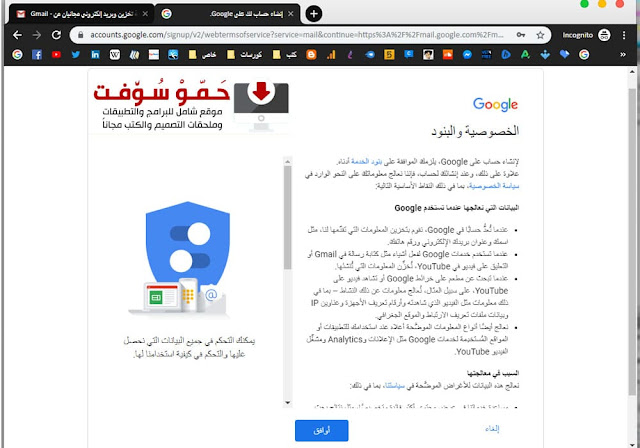Open the yellow S bookmark
The width and height of the screenshot is (640, 448).
click(x=389, y=54)
